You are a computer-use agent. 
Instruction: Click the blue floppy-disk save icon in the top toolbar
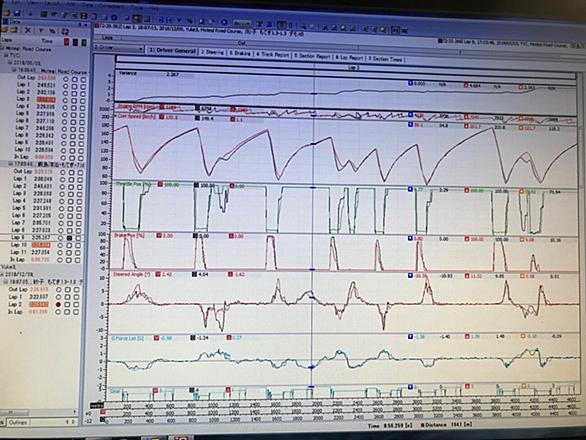coord(18,14)
